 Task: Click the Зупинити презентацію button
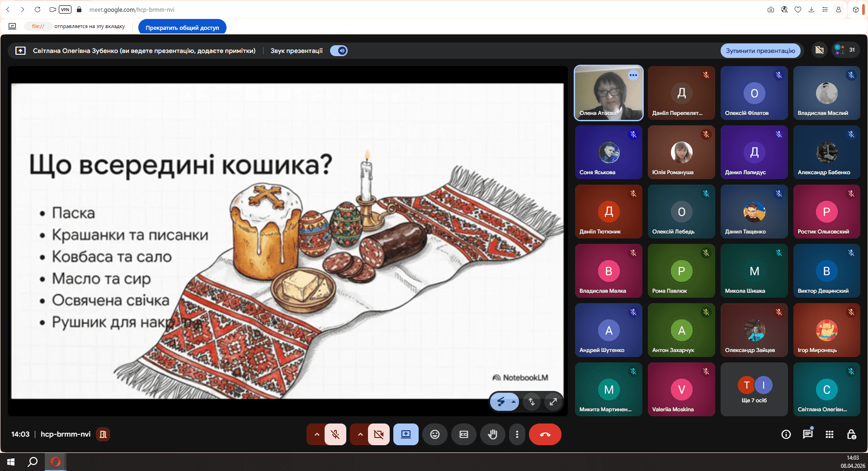pyautogui.click(x=760, y=51)
